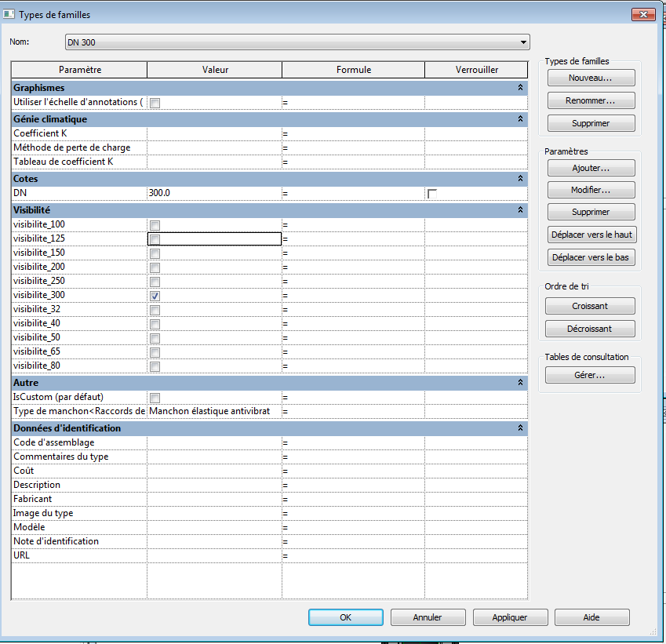The image size is (666, 644).
Task: Click the Formule column header
Action: point(353,70)
